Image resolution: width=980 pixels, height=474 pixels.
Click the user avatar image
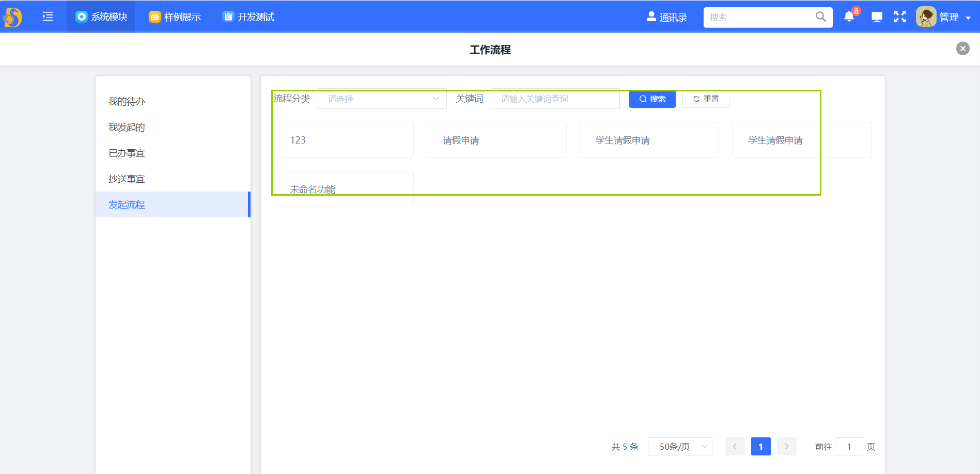click(x=926, y=17)
